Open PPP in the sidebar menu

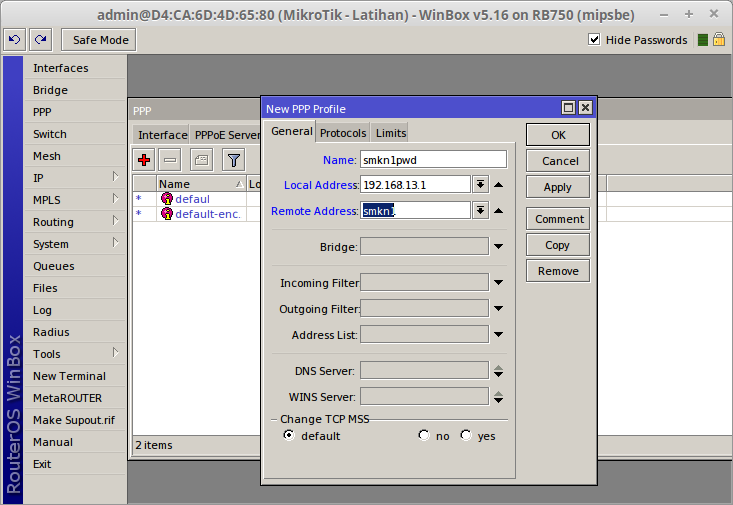[75, 112]
